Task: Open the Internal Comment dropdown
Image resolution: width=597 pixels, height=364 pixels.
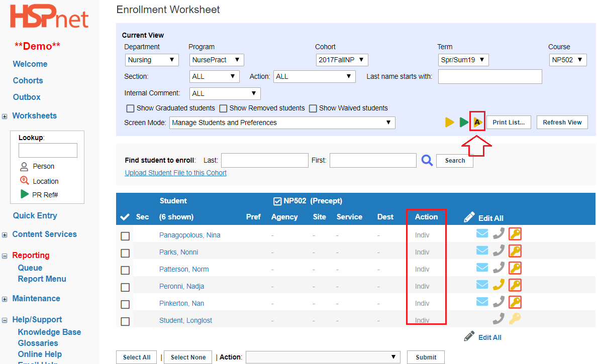Action: (x=225, y=93)
